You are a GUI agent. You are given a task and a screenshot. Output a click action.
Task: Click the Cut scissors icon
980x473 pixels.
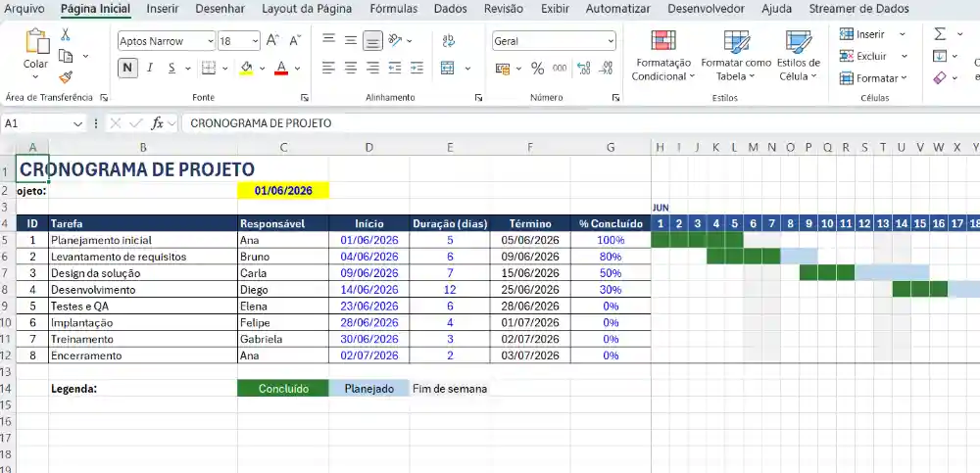tap(65, 35)
